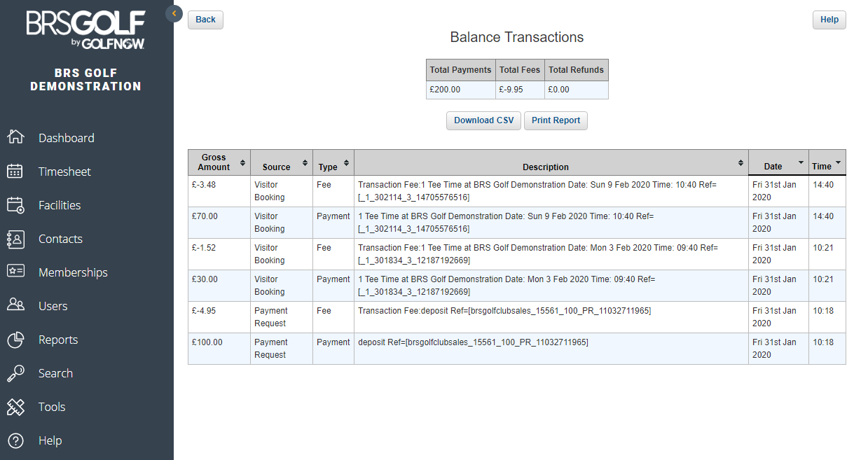The height and width of the screenshot is (460, 868).
Task: Sort table by Type column
Action: pos(333,162)
